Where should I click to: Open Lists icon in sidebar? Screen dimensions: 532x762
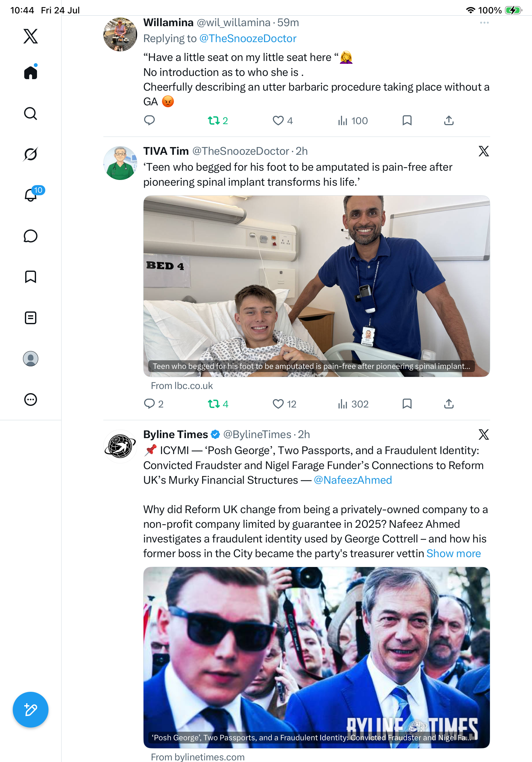pos(31,317)
